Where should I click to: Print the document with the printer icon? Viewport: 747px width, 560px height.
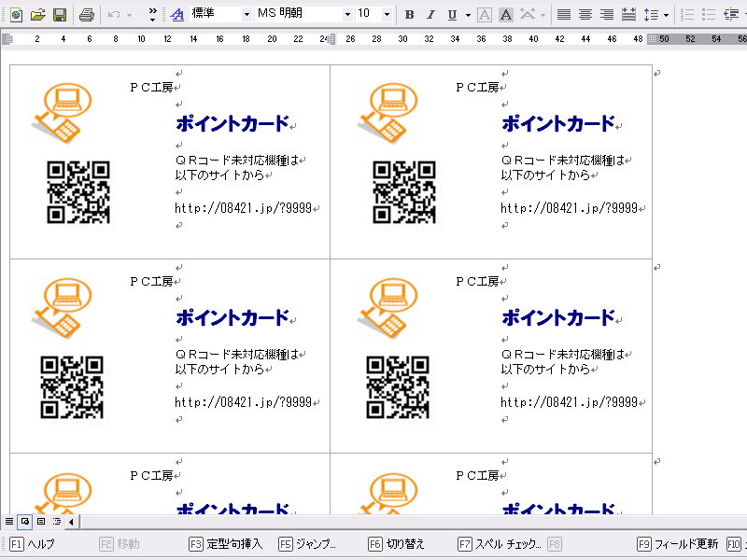point(87,15)
